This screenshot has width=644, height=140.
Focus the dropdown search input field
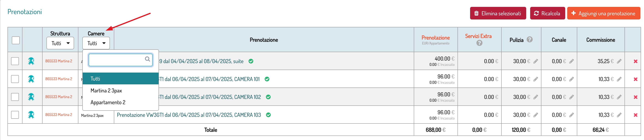click(x=117, y=60)
